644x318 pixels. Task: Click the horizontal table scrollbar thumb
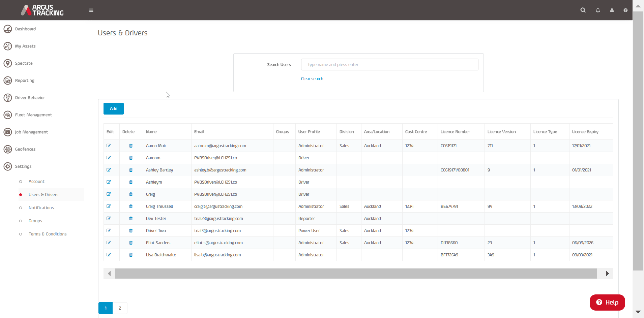coord(356,274)
